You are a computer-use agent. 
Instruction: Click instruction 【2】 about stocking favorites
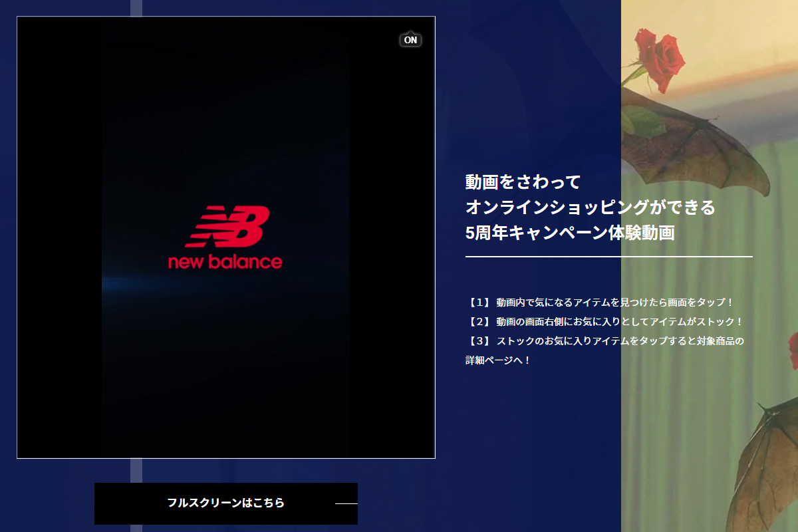[604, 322]
